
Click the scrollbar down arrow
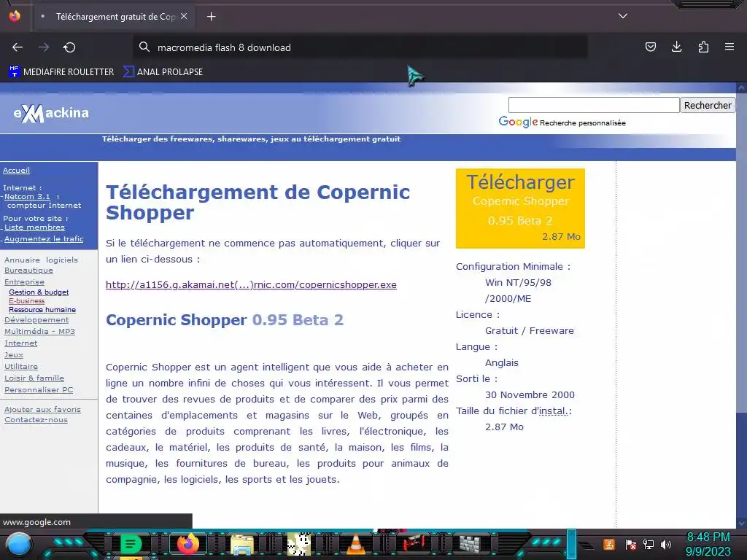(x=741, y=523)
